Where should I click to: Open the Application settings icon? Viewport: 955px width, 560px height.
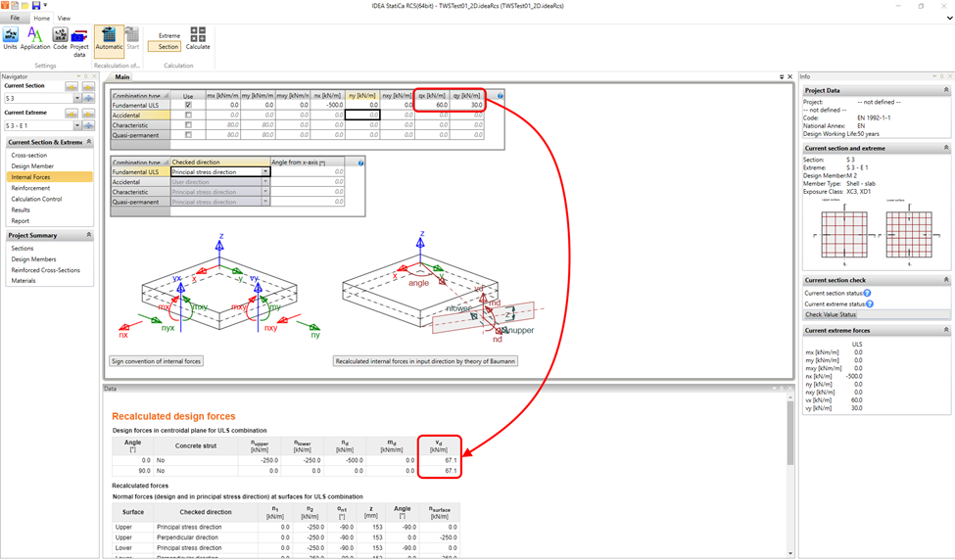(x=34, y=38)
